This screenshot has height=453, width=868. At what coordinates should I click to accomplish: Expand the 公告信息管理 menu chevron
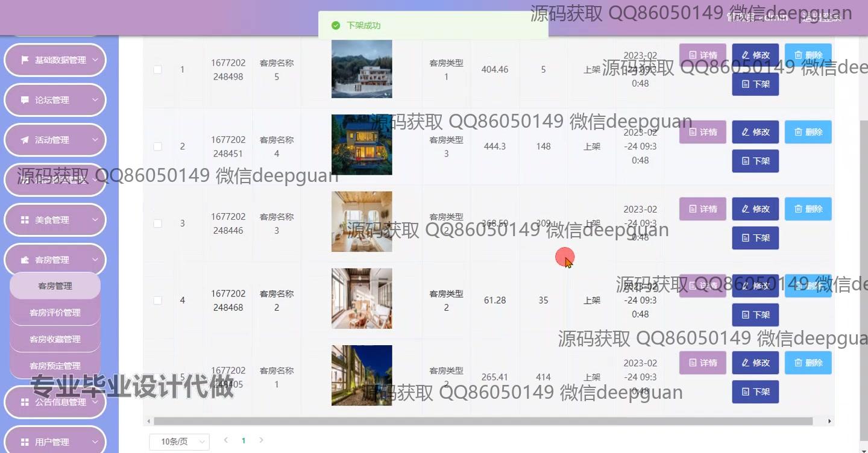(x=95, y=402)
